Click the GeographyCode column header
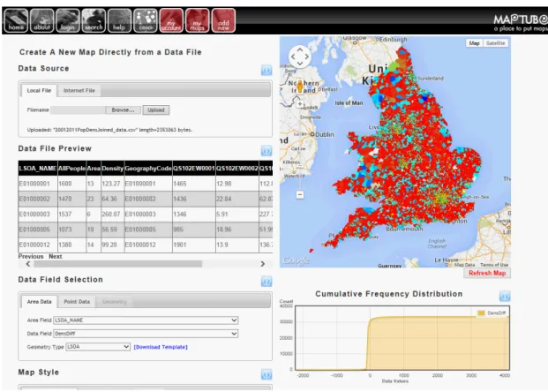 click(148, 169)
